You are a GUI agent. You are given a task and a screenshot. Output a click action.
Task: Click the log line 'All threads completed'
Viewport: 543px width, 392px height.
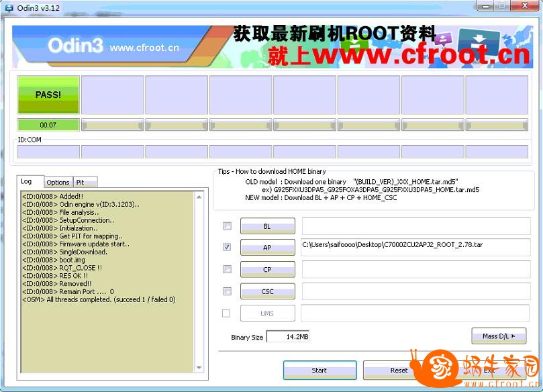point(99,299)
